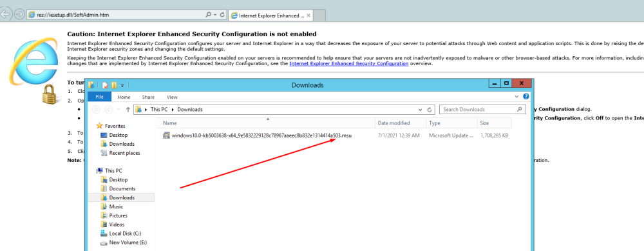Select New Volume (E:) drive

[x=128, y=243]
